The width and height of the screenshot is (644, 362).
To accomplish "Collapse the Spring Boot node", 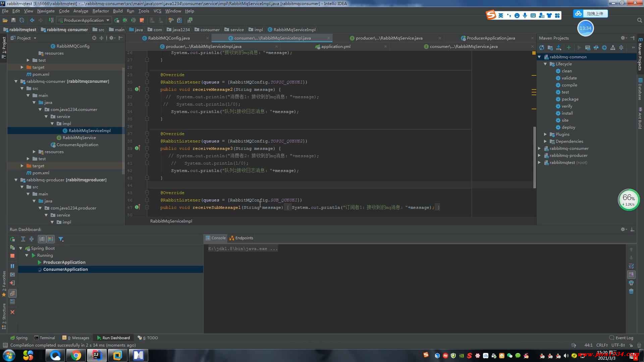I will coord(21,248).
